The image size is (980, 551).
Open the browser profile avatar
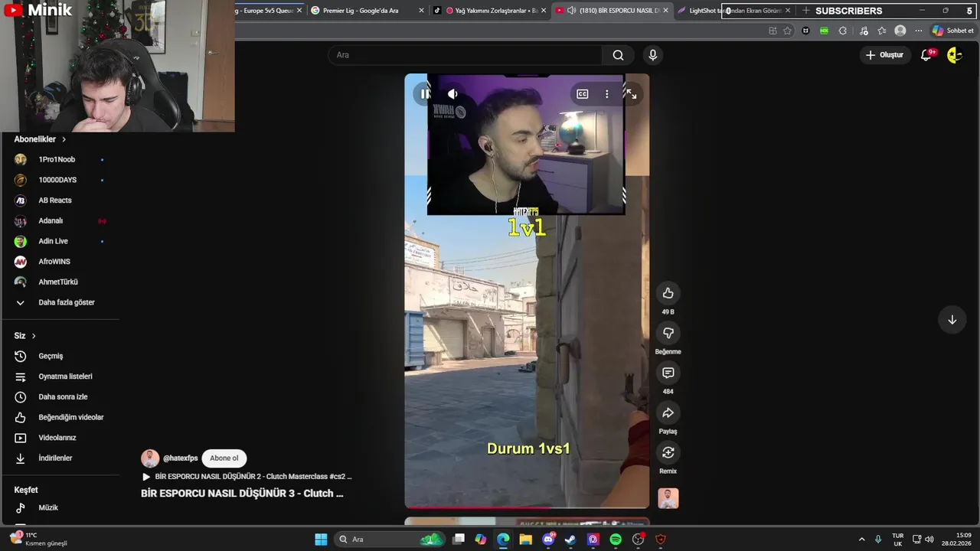click(x=900, y=31)
